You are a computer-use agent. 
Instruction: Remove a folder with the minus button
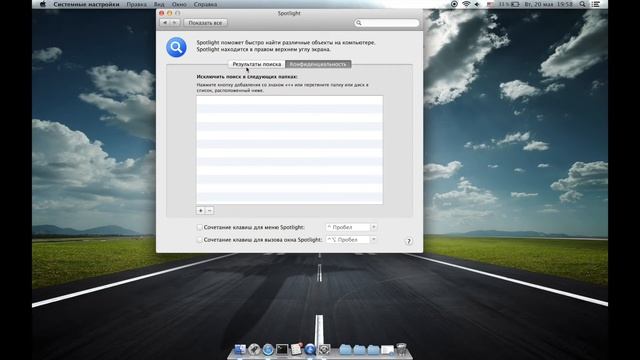[x=209, y=211]
